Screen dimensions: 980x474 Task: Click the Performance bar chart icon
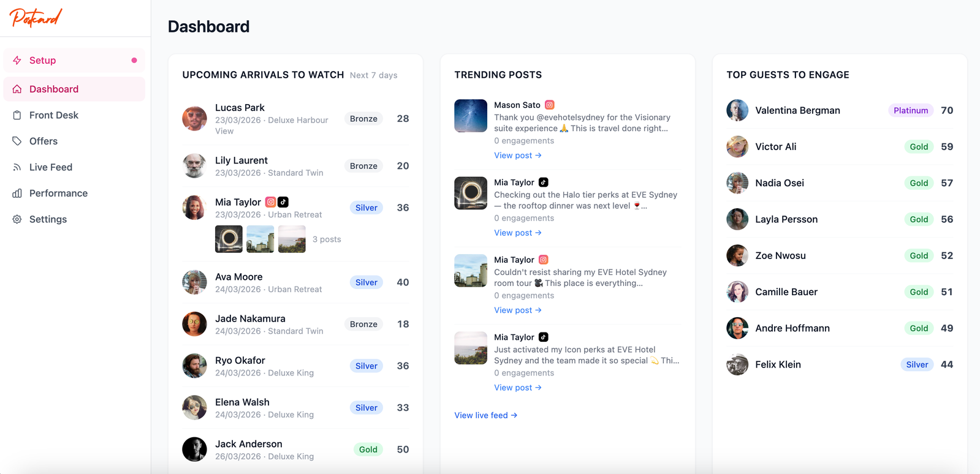17,193
